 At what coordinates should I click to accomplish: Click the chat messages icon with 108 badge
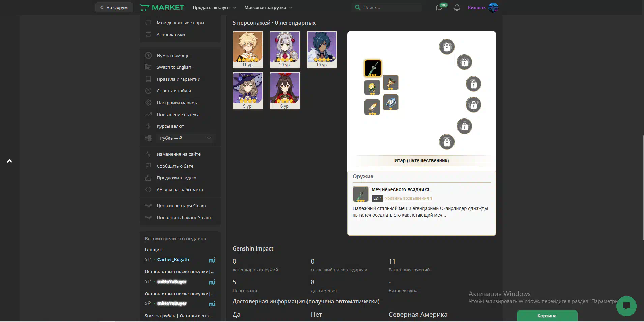[x=439, y=7]
